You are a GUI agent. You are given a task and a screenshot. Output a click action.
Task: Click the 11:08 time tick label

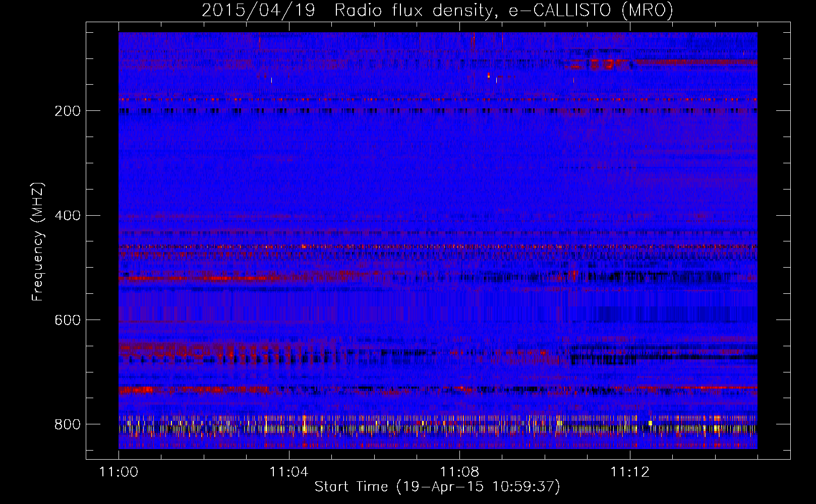(x=459, y=472)
